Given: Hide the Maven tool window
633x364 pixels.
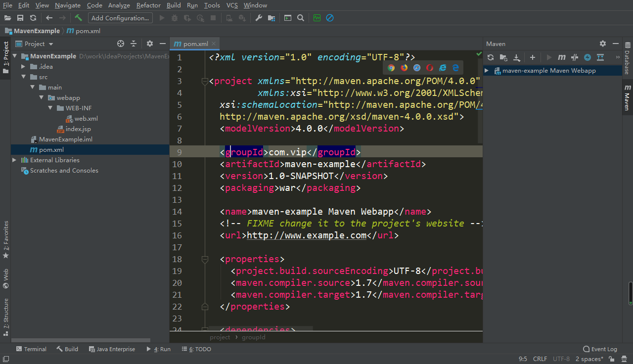Looking at the screenshot, I should click(x=616, y=44).
